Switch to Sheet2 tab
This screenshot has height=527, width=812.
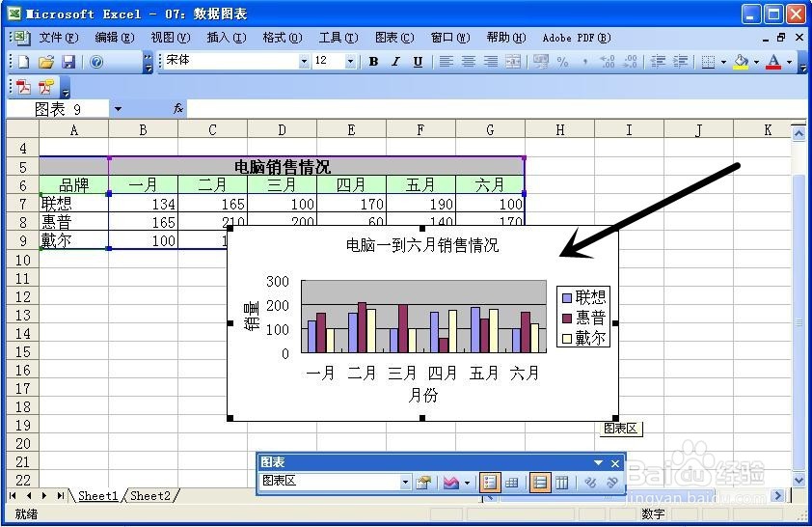coord(150,496)
